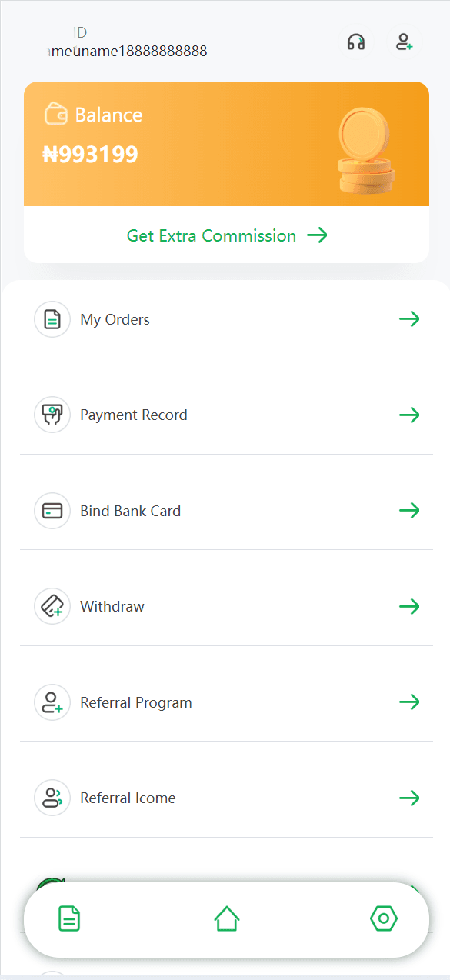
Task: Tap the wallet icon beside Balance
Action: pos(56,115)
